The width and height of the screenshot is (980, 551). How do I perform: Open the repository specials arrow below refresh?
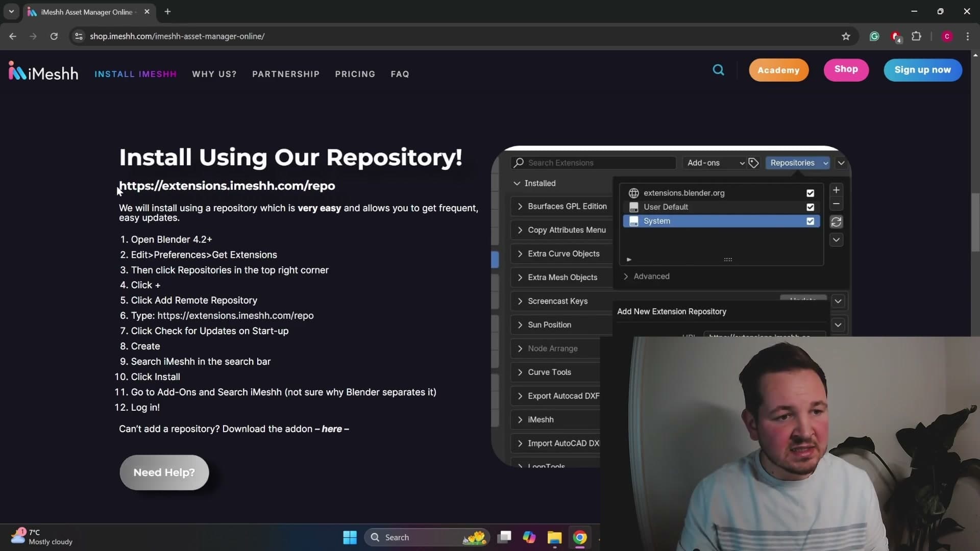pyautogui.click(x=836, y=240)
